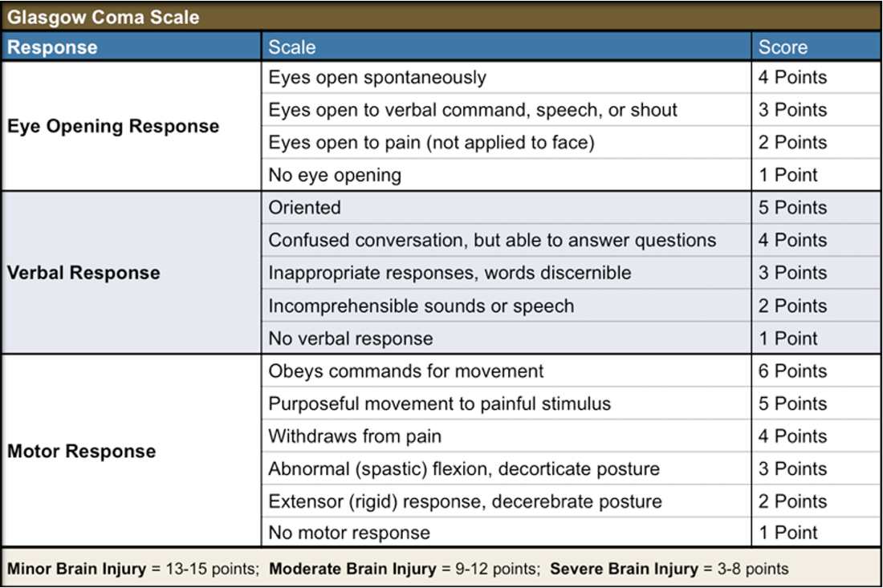The width and height of the screenshot is (883, 588).
Task: Click 'Incomprehensible sounds or speech' cell
Action: click(x=421, y=306)
